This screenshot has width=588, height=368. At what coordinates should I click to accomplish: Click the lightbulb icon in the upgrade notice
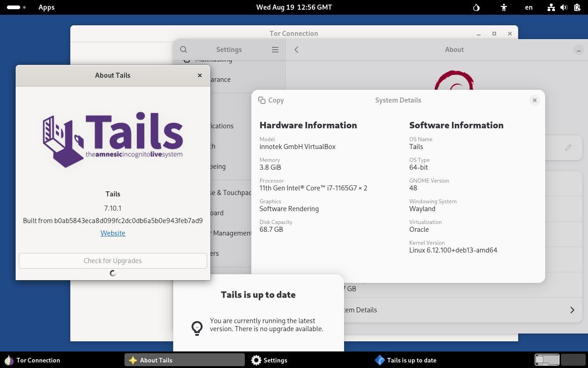(197, 328)
